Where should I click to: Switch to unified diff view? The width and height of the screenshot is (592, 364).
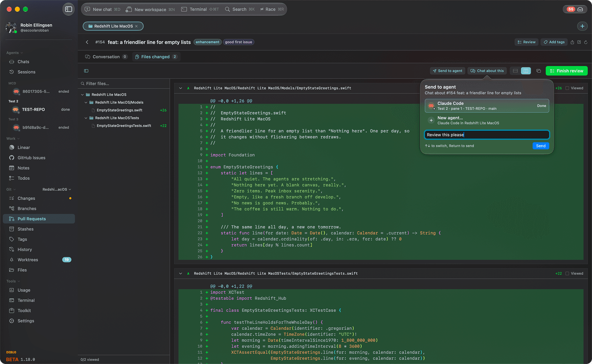pyautogui.click(x=515, y=71)
